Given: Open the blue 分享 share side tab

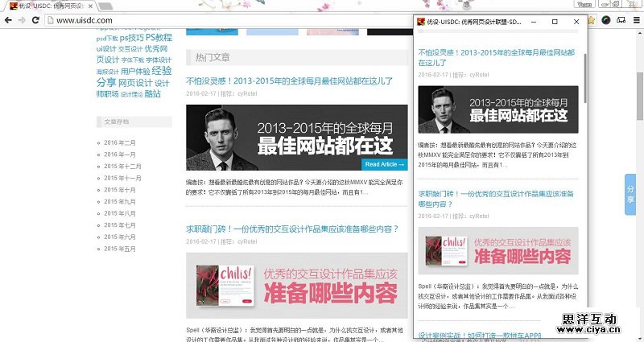Looking at the screenshot, I should [x=630, y=193].
